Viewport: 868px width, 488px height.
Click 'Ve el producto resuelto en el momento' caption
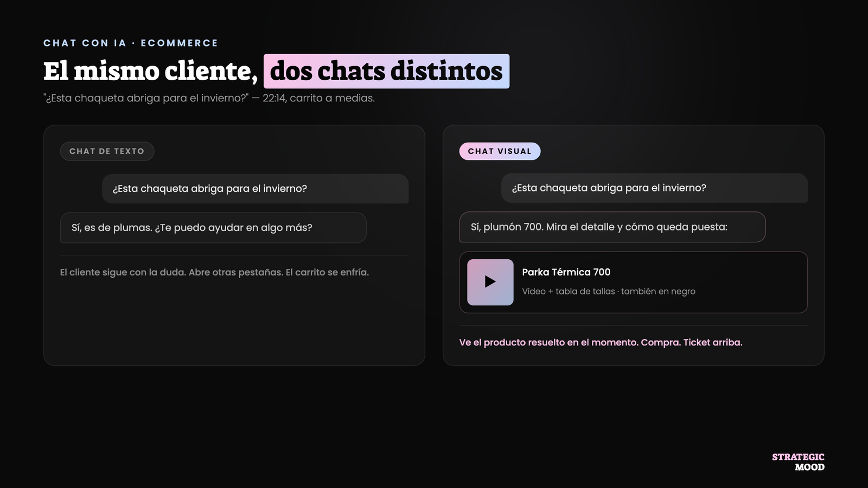[x=601, y=342]
